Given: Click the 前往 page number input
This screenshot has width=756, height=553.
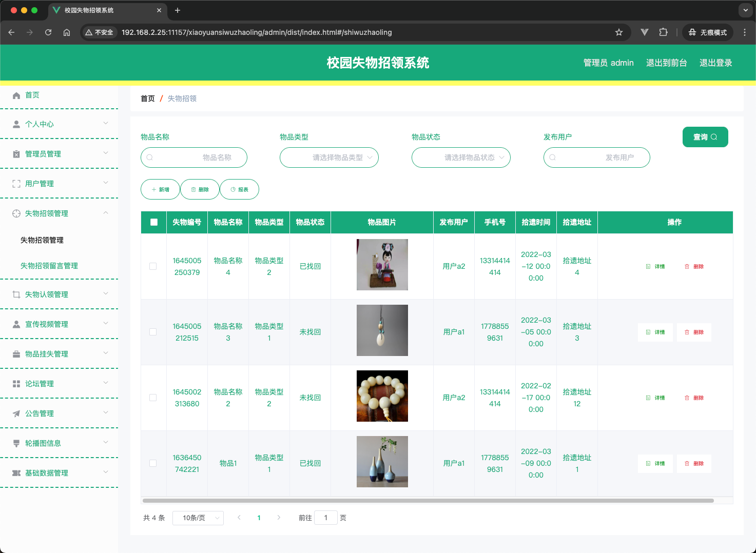Looking at the screenshot, I should pos(326,518).
